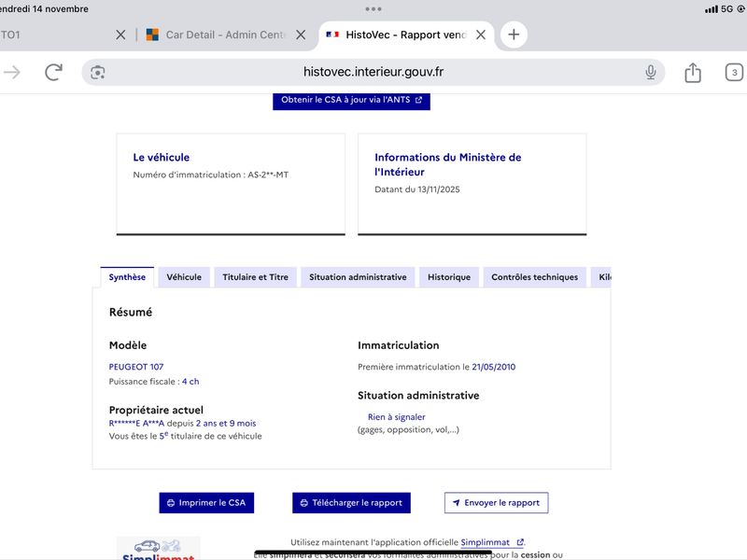Click Envoyer le rapport button
This screenshot has height=560, width=747.
point(496,502)
